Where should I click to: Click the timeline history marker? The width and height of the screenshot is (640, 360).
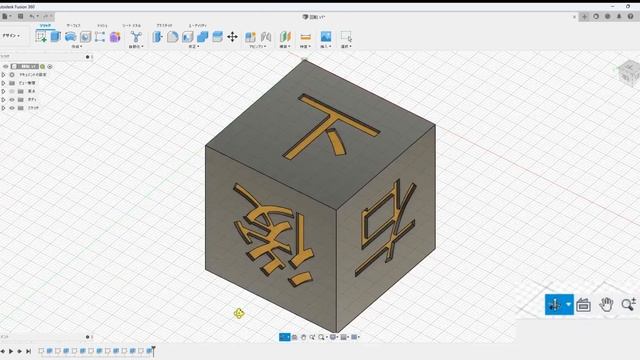pyautogui.click(x=153, y=351)
